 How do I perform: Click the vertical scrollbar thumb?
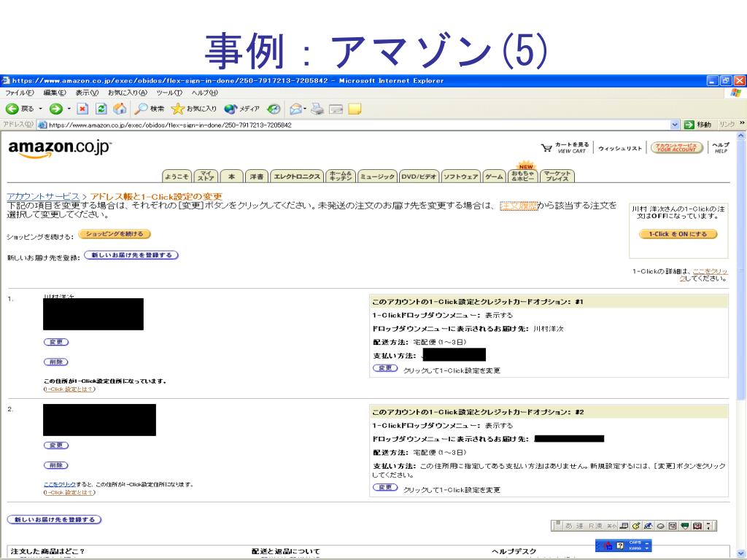[x=741, y=270]
